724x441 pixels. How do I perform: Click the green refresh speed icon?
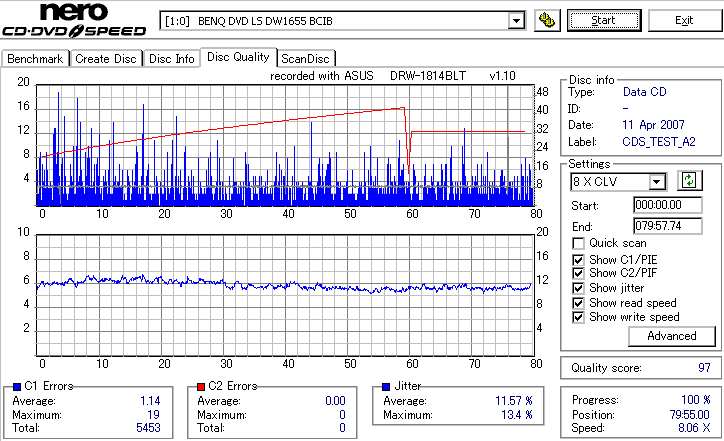point(689,180)
